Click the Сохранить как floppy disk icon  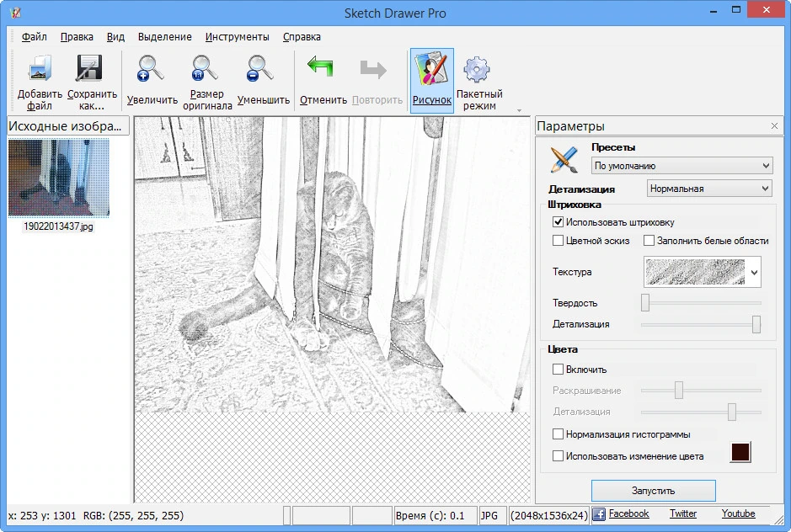coord(89,68)
